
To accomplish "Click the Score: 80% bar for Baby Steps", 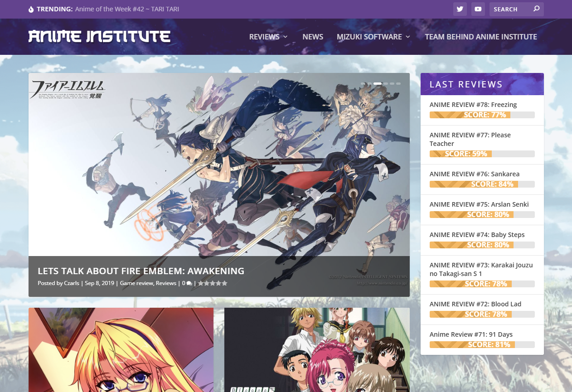I will click(482, 245).
